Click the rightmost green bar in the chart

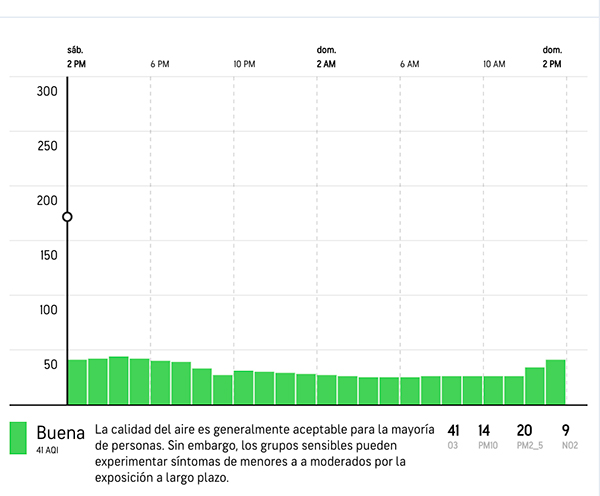tap(556, 382)
